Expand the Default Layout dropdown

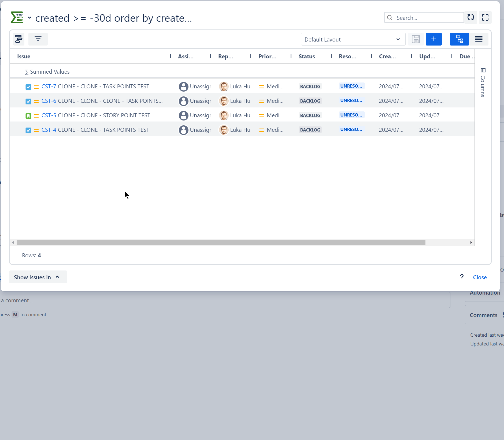(353, 39)
